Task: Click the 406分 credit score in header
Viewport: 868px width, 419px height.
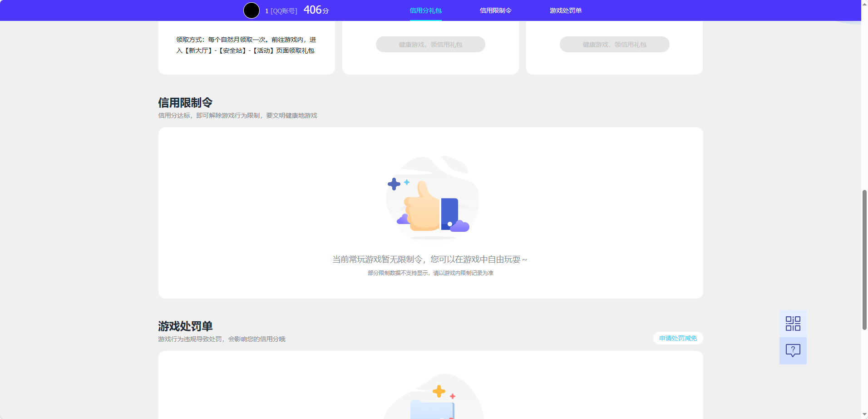Action: coord(316,10)
